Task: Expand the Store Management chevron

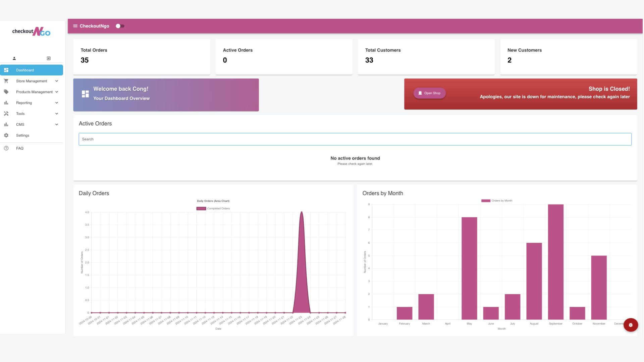Action: point(57,81)
